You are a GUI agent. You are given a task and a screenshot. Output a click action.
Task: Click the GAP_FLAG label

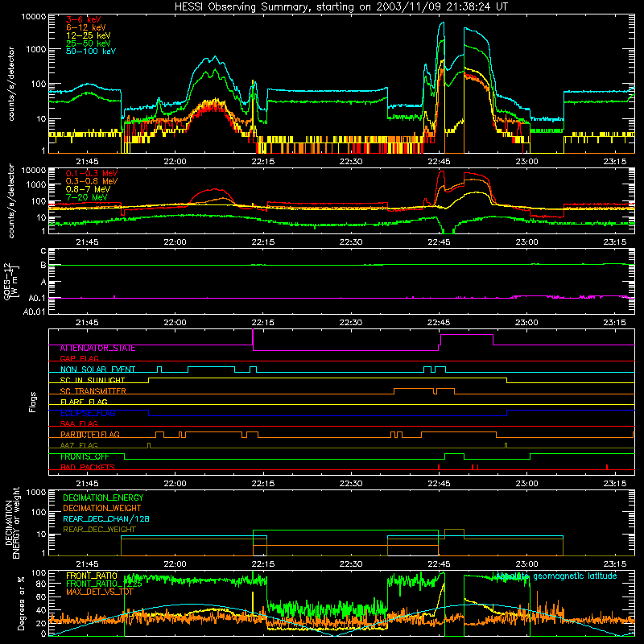(x=79, y=358)
